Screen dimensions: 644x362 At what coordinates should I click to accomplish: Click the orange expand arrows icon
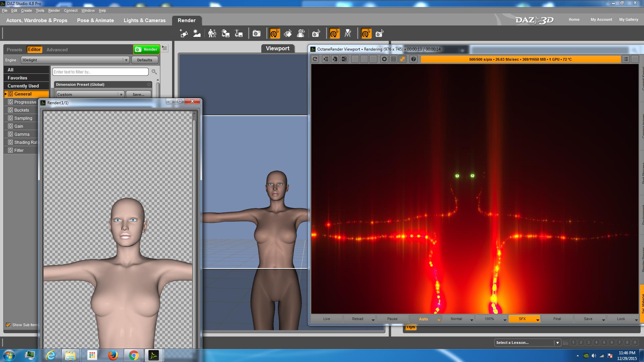pos(402,59)
